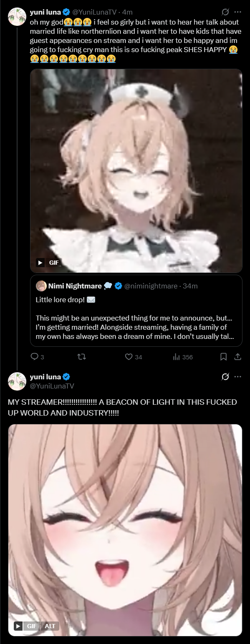Like the tweet with 34 hearts

[129, 357]
